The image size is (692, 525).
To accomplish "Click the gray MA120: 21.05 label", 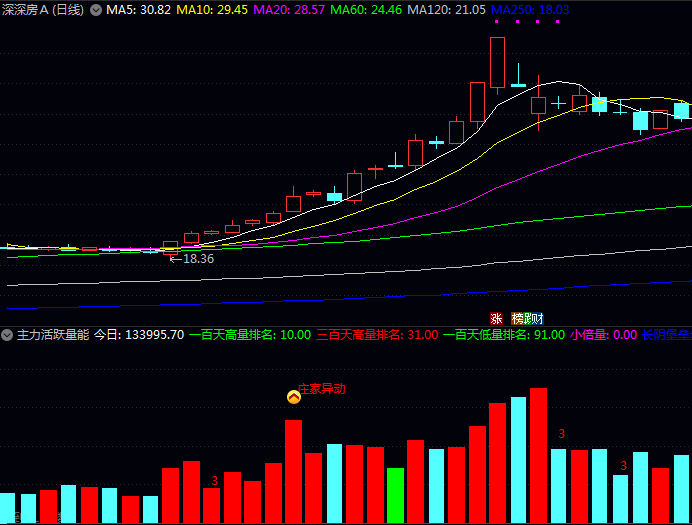I will click(447, 10).
